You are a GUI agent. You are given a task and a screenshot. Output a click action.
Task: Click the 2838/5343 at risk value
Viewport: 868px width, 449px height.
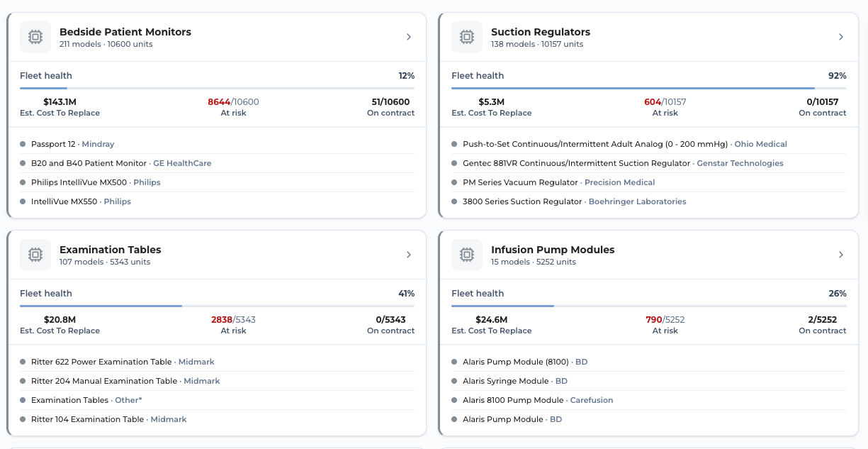233,320
